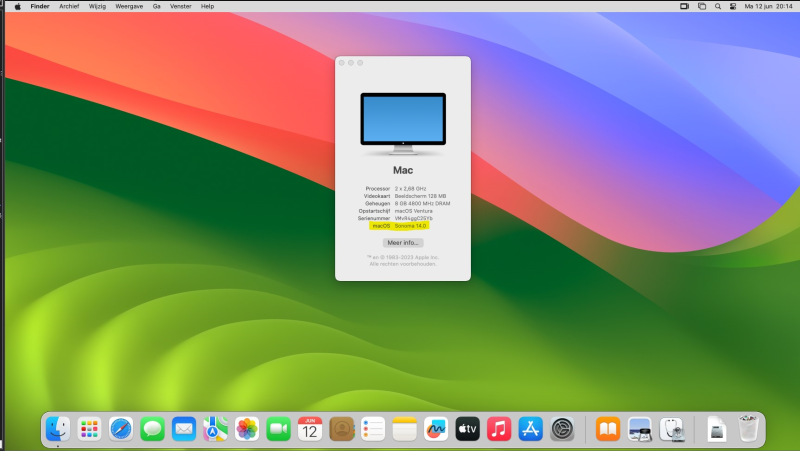
Task: Click the serial number value VMvR4ggC3SYb
Action: 414,218
